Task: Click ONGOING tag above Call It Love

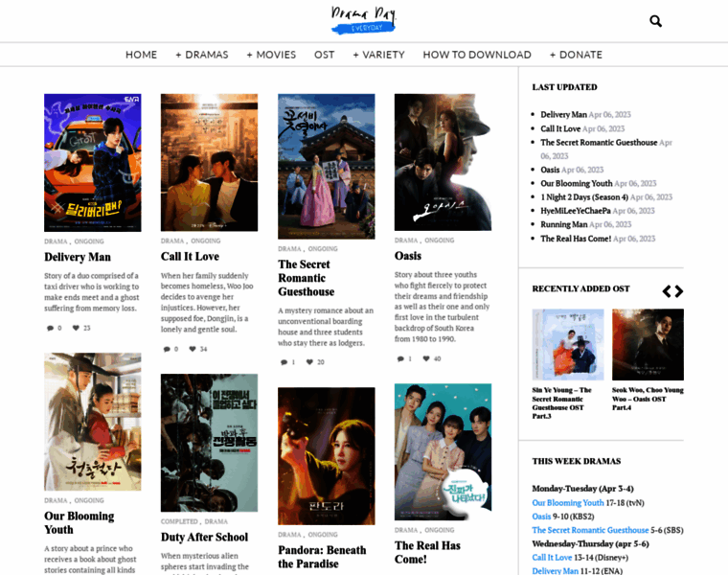Action: point(206,241)
